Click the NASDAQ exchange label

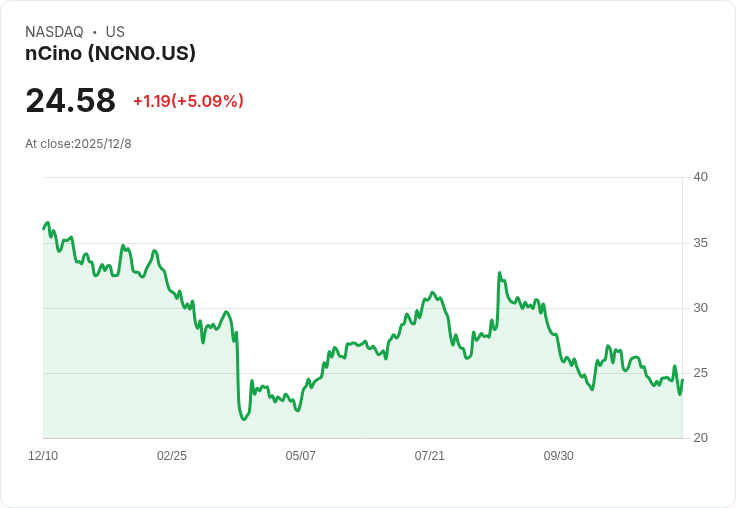pos(54,32)
